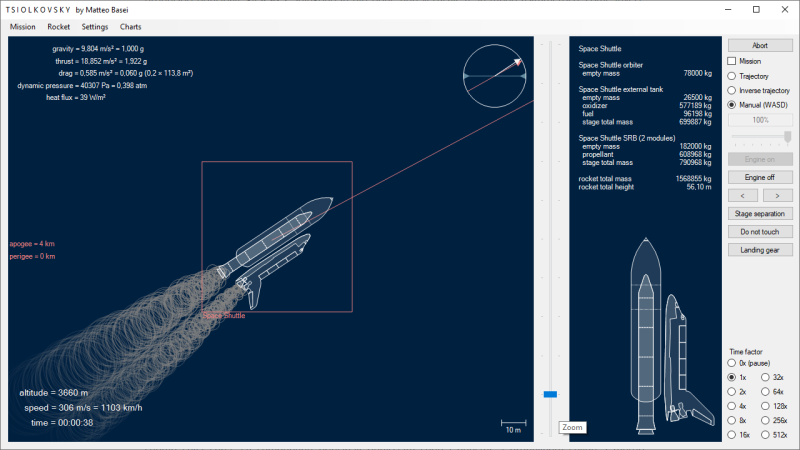Click the drag readout line
The height and width of the screenshot is (450, 800).
pyautogui.click(x=126, y=73)
